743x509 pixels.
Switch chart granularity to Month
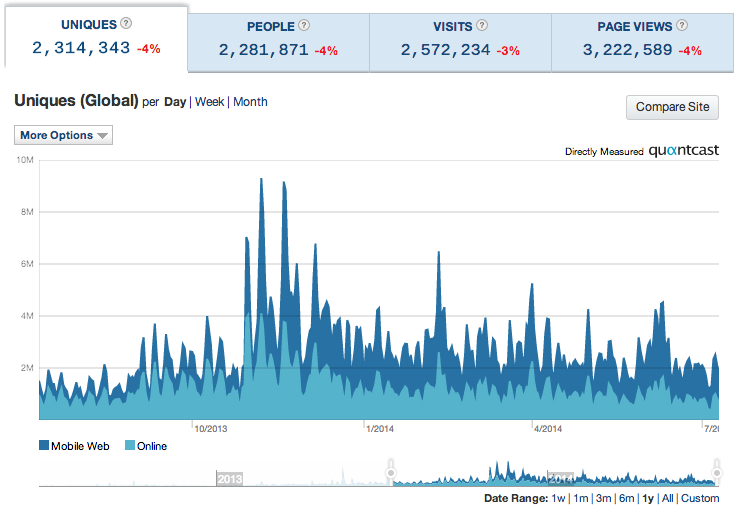[x=250, y=102]
